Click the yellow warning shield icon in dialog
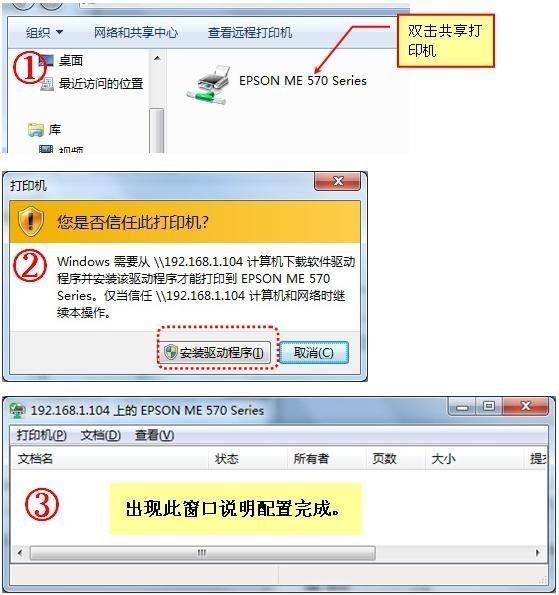This screenshot has width=559, height=595. click(31, 222)
